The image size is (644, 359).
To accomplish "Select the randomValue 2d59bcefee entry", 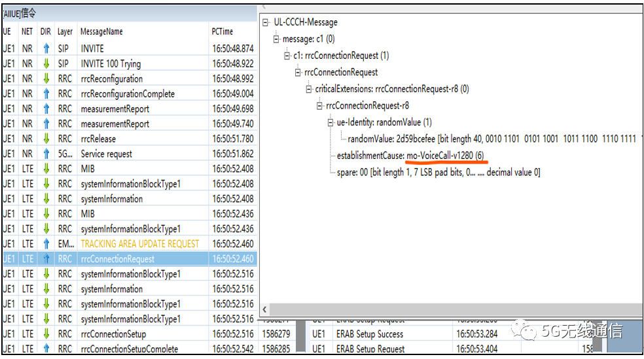I will pyautogui.click(x=492, y=139).
